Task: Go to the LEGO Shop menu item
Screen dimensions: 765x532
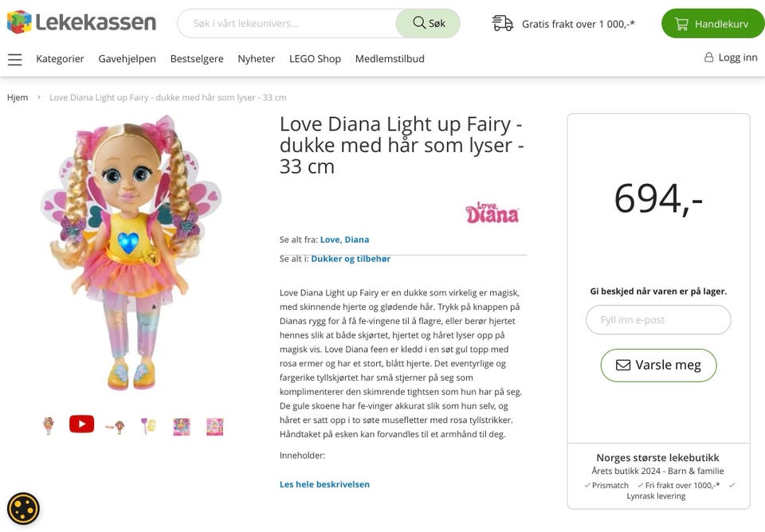Action: [315, 59]
